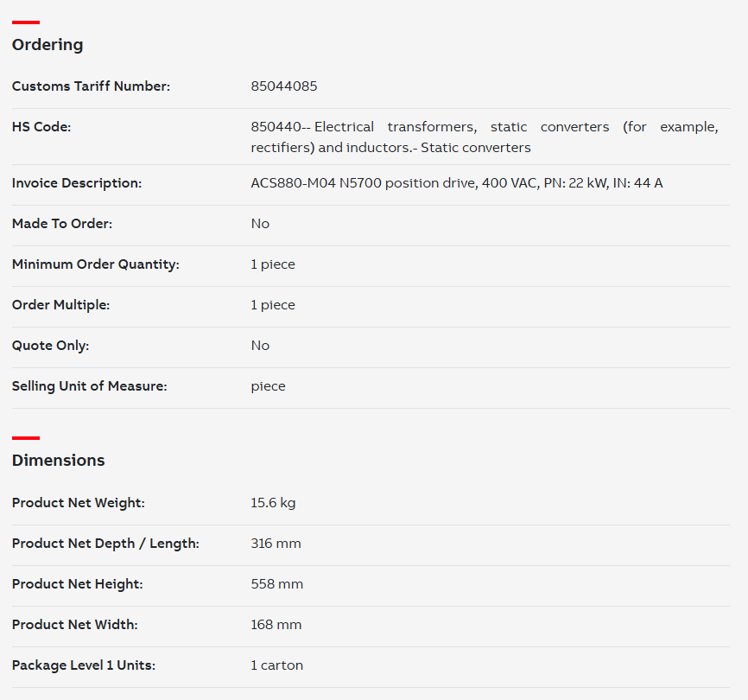The width and height of the screenshot is (748, 700).
Task: Click the 'piece' value for Selling Unit
Action: [x=268, y=386]
